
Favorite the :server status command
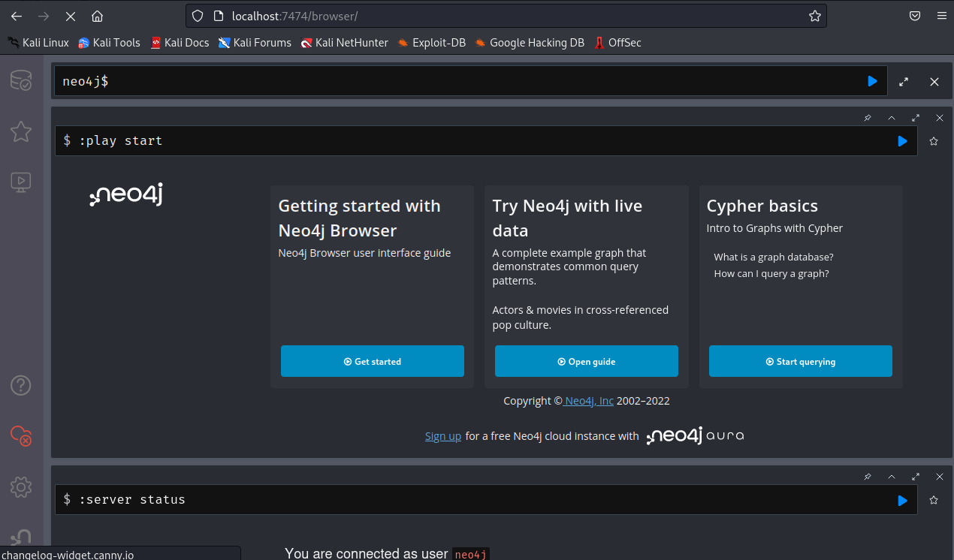point(934,500)
